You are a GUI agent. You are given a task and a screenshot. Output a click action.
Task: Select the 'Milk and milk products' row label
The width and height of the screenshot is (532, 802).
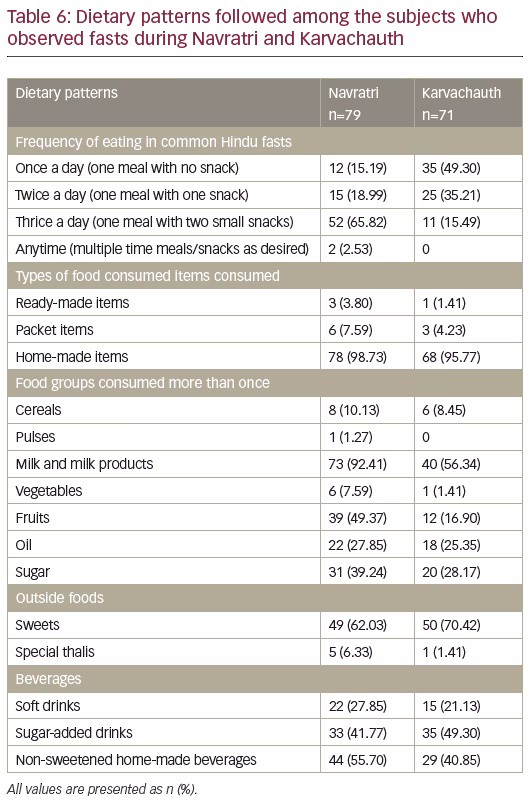[84, 464]
